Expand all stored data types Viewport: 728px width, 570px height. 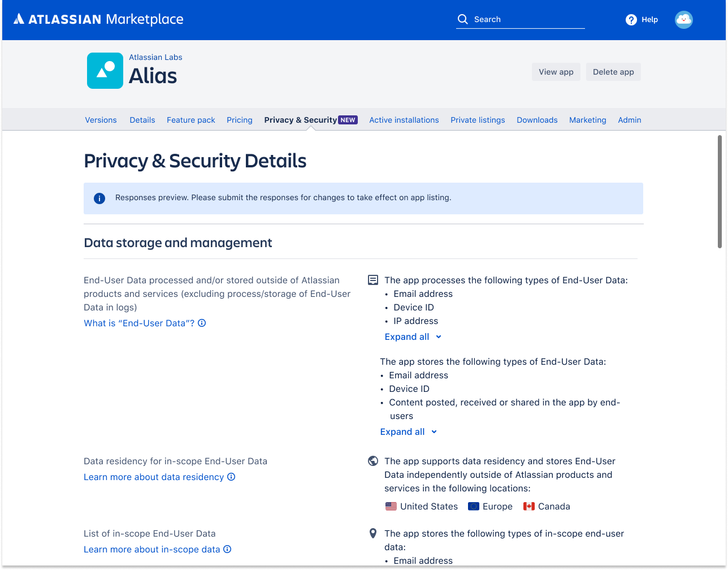[409, 431]
